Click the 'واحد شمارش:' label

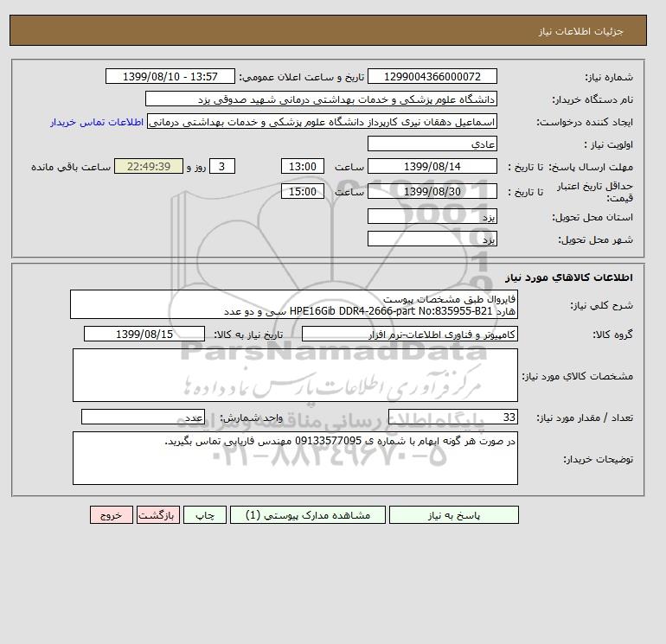coord(250,418)
